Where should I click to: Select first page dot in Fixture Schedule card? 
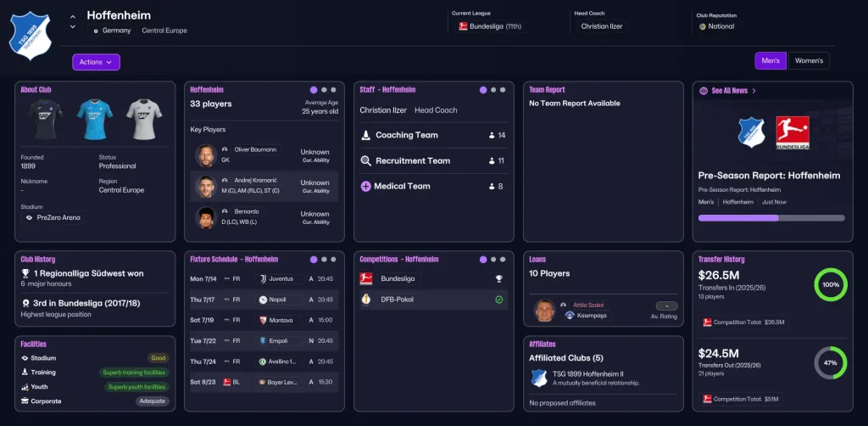(314, 260)
